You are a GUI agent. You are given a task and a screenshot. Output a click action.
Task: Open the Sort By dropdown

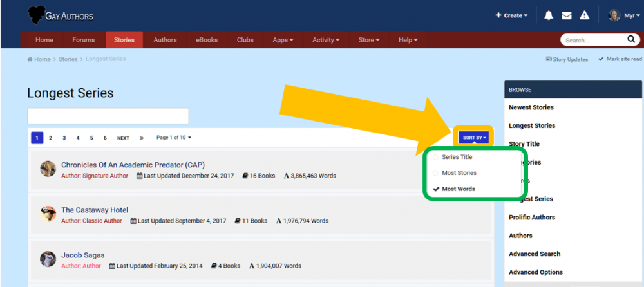tap(473, 138)
